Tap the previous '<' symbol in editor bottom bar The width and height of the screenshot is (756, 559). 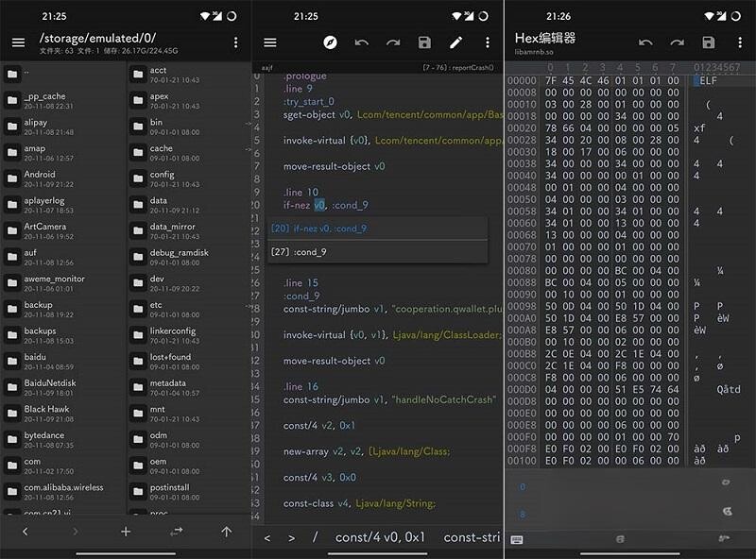[x=267, y=538]
